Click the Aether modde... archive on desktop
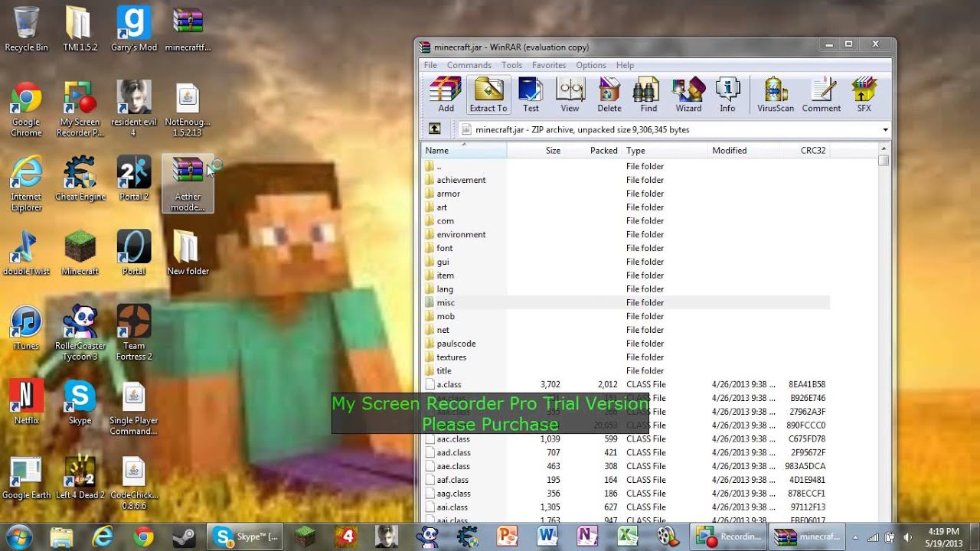Screen dimensions: 980x551 pos(188,184)
